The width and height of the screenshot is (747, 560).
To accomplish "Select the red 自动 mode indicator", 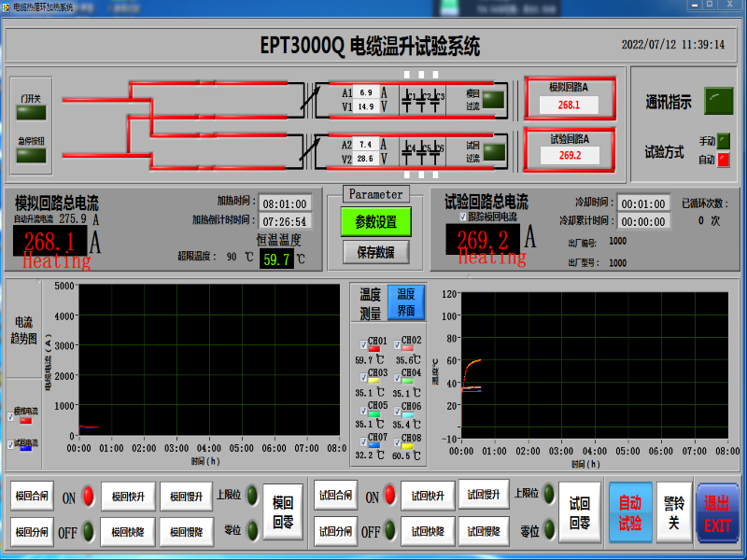I will 723,159.
